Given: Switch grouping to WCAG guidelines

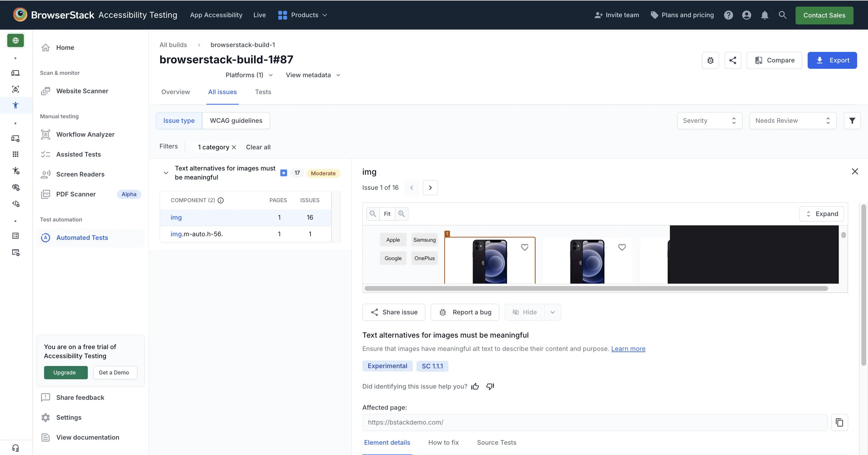Looking at the screenshot, I should pos(236,121).
